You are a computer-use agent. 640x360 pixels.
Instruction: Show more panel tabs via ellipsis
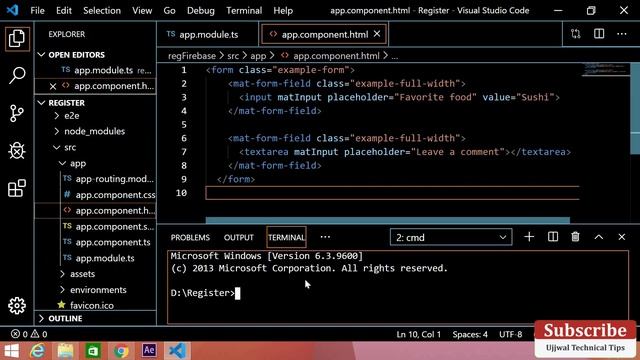tap(325, 237)
